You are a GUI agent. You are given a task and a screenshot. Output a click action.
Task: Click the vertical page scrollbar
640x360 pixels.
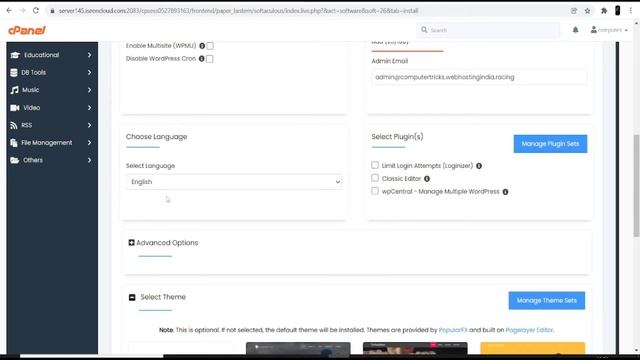(x=636, y=186)
